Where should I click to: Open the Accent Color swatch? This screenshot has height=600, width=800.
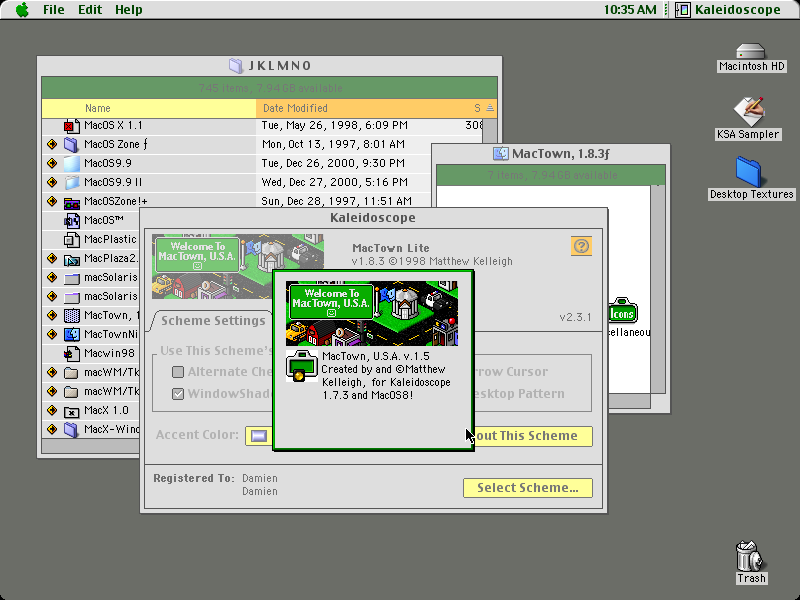(x=259, y=436)
